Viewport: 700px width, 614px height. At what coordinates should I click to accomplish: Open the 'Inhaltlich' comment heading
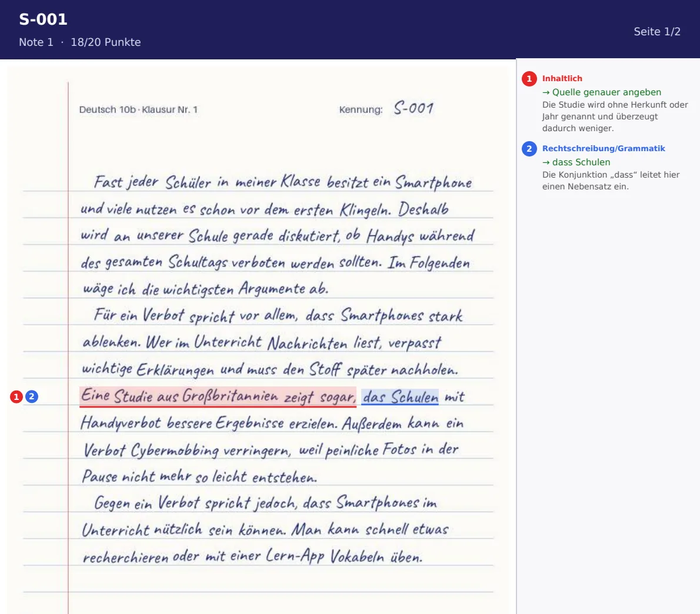562,79
